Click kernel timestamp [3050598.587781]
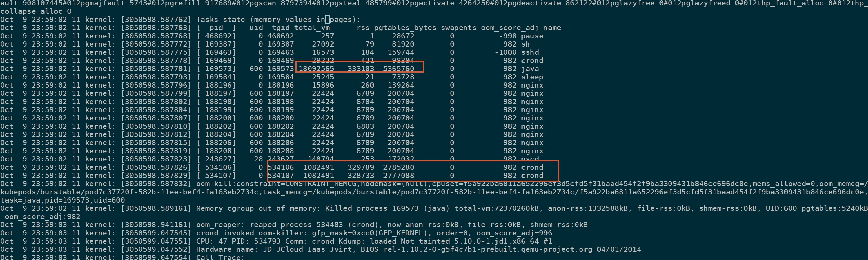This screenshot has height=260, width=868. pos(156,69)
